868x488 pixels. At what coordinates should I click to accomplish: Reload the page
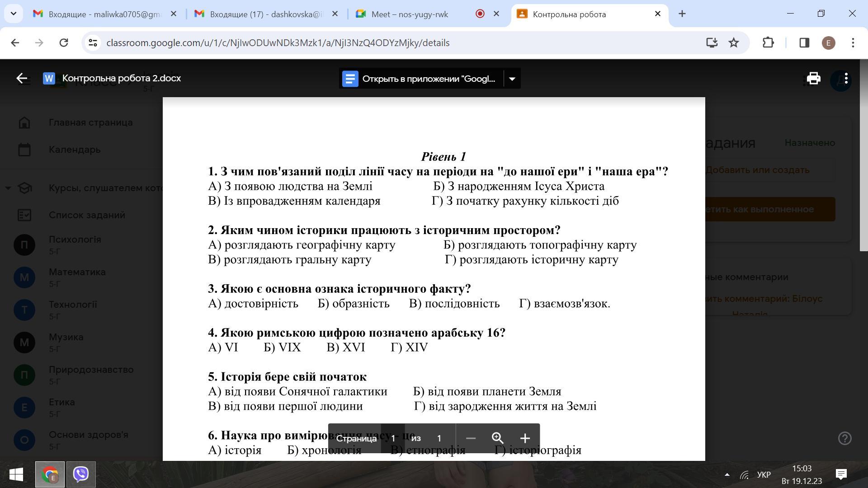(64, 42)
